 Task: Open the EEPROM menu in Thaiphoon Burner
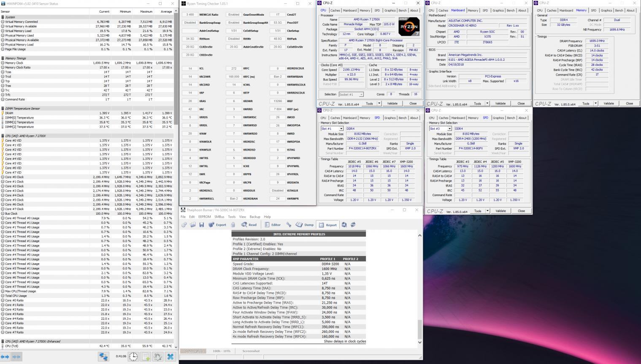pos(205,217)
